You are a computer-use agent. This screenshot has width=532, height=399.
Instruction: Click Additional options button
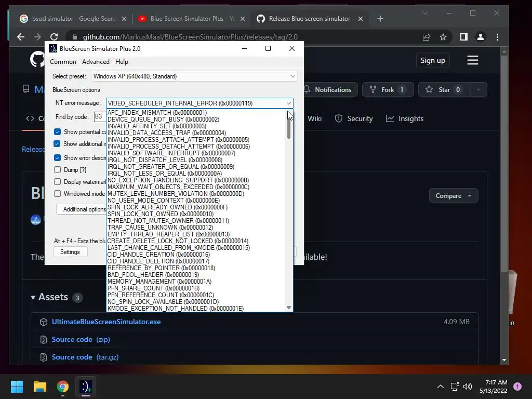[x=82, y=209]
